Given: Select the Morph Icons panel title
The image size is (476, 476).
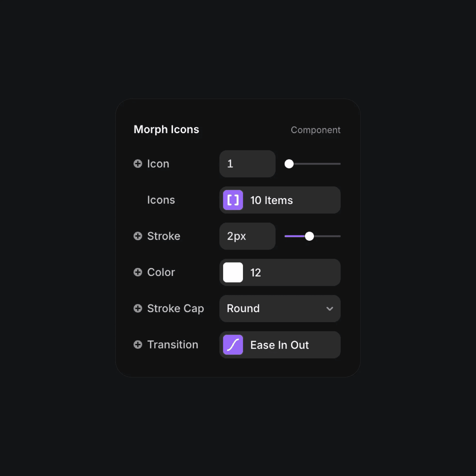Looking at the screenshot, I should coord(166,129).
